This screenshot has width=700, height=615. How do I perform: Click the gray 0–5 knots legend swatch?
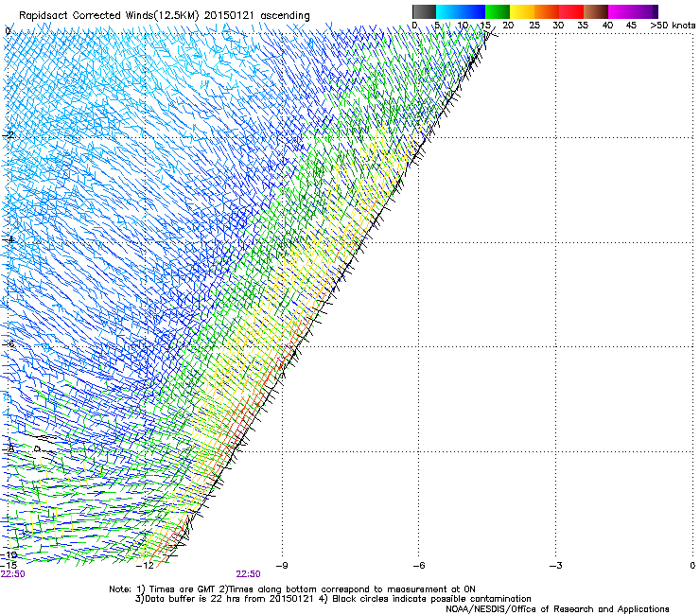tap(424, 11)
